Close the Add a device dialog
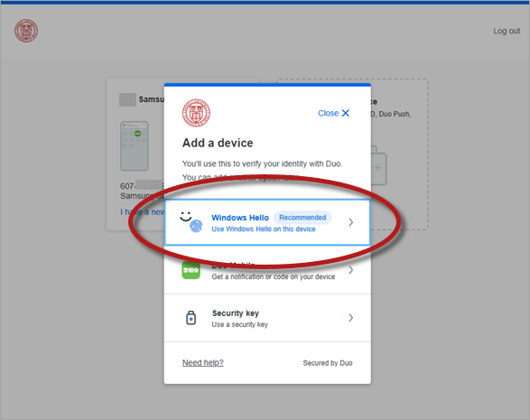 [x=333, y=113]
